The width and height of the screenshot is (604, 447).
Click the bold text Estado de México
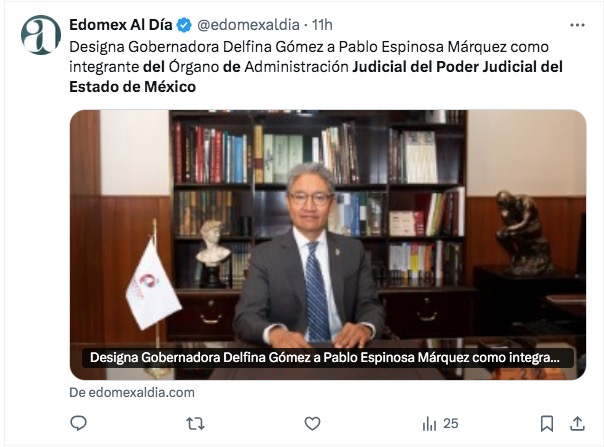[x=133, y=87]
